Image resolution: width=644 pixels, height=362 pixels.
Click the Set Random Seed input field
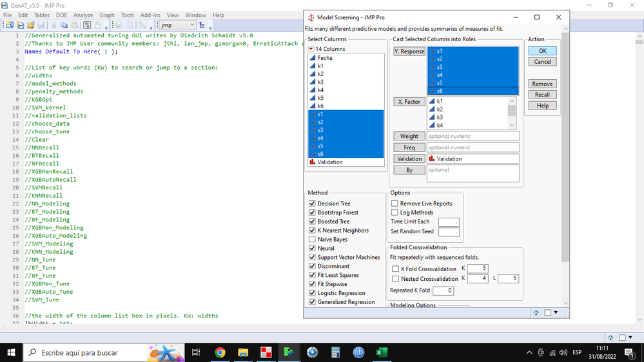tap(448, 232)
